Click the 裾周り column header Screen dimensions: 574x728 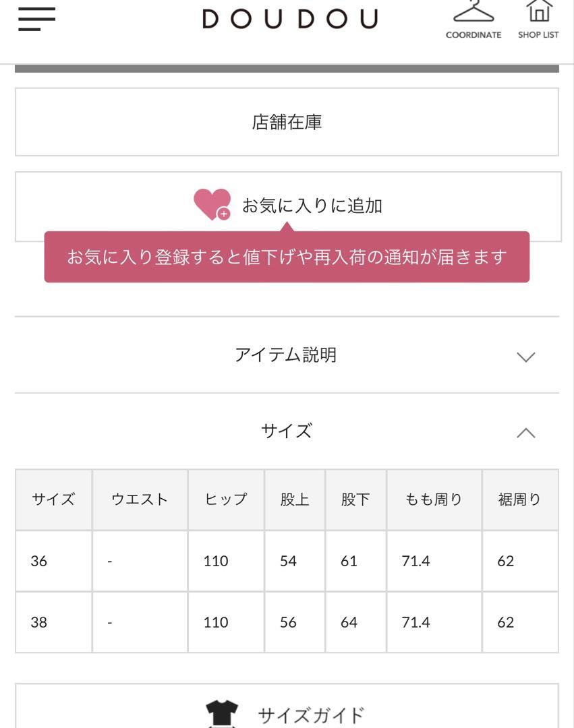(x=520, y=499)
